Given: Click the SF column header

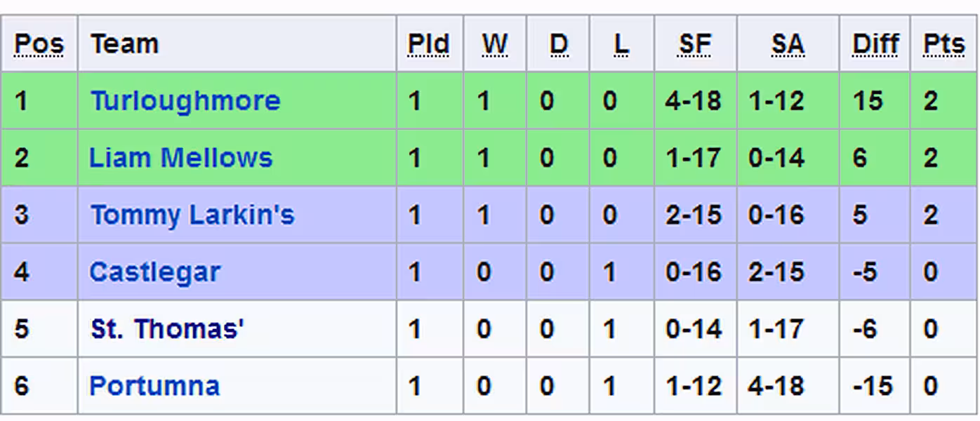Looking at the screenshot, I should 695,44.
